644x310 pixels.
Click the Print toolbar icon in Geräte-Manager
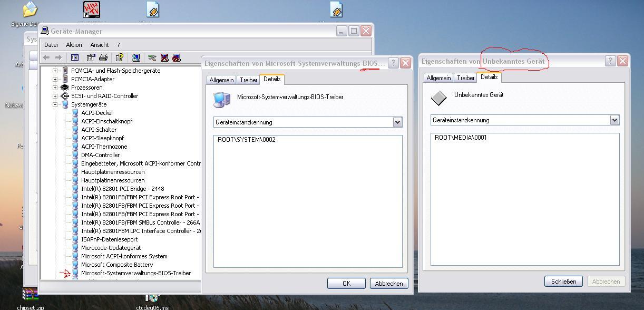click(x=103, y=57)
